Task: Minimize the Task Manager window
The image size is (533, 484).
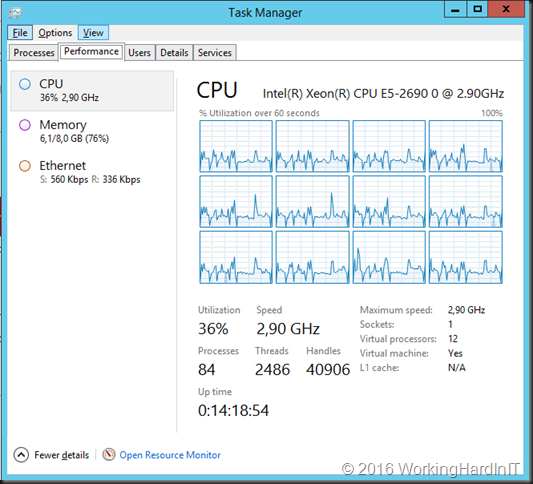Action: point(455,10)
